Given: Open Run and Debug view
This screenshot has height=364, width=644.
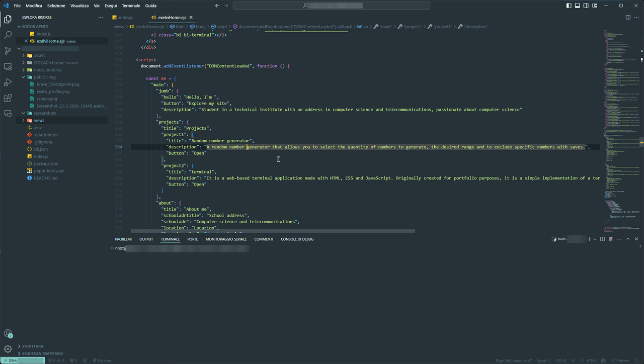Looking at the screenshot, I should point(8,82).
